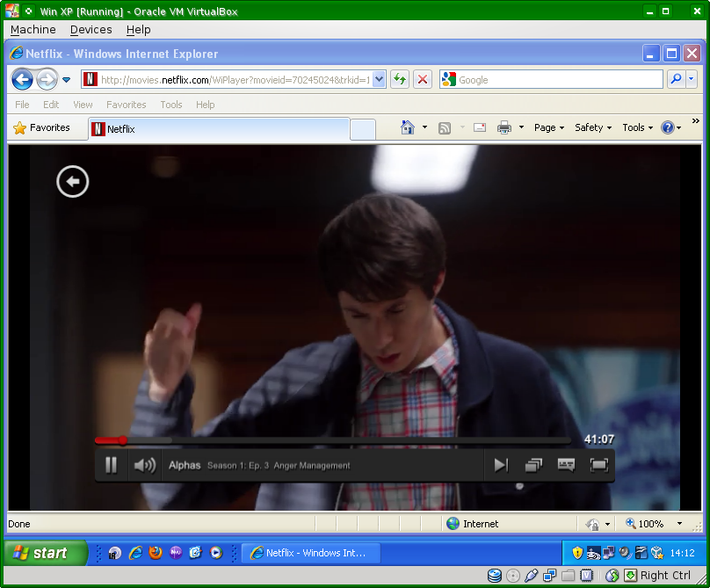Screen dimensions: 710x588
Task: Mute the Netflix player volume
Action: [145, 465]
